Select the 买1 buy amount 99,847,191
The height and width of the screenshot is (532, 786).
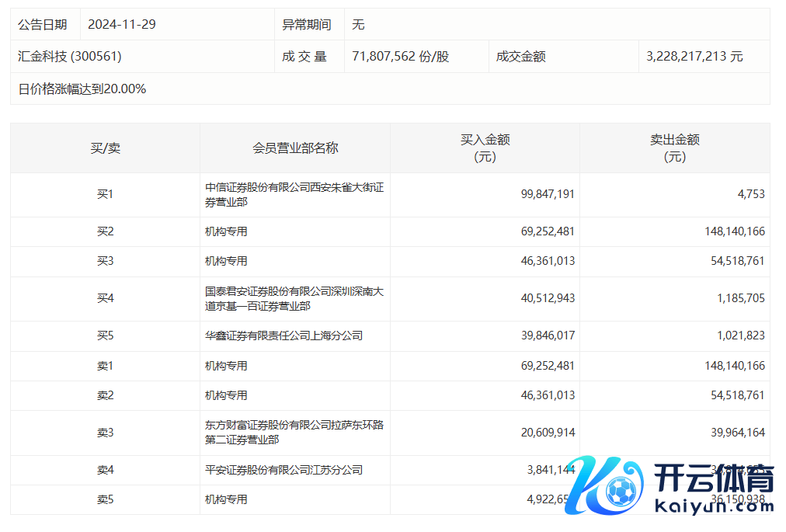coord(548,194)
